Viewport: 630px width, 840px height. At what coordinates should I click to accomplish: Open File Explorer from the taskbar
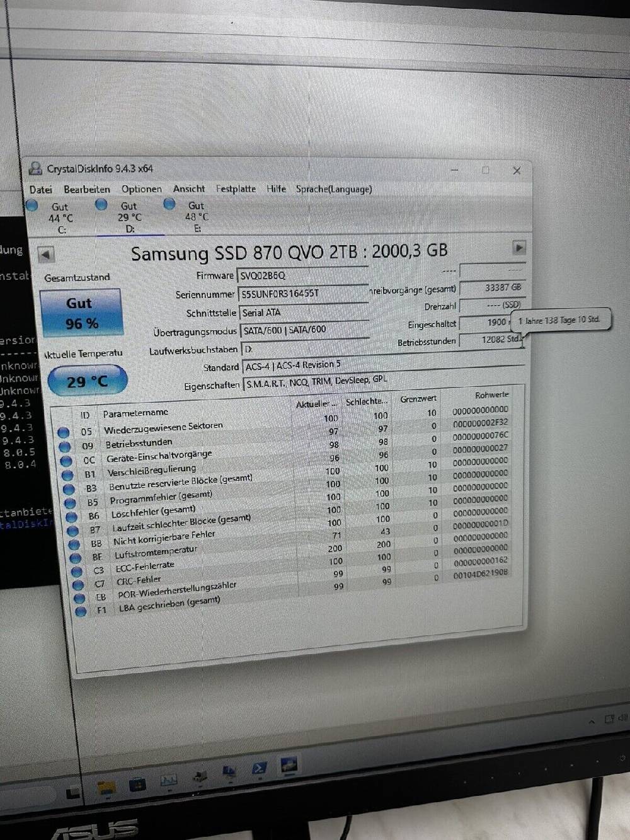(x=106, y=787)
